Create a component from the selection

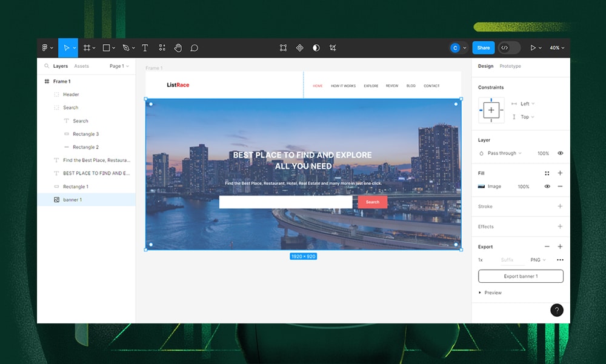click(299, 47)
